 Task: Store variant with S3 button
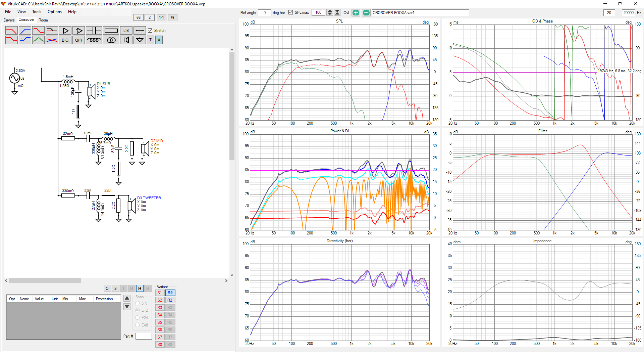pos(160,308)
